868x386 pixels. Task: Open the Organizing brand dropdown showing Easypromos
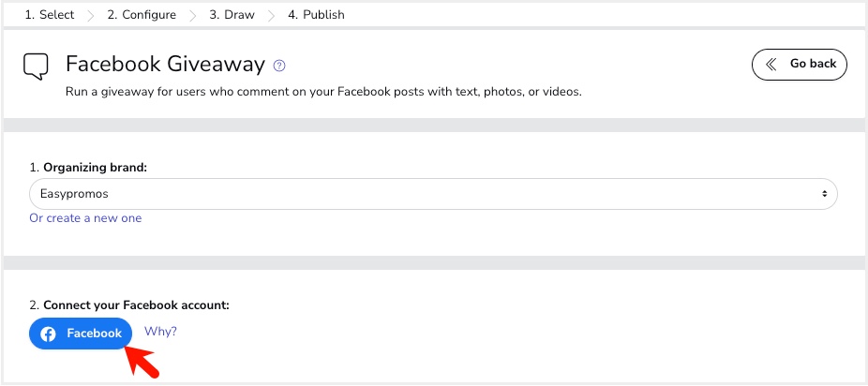(432, 194)
